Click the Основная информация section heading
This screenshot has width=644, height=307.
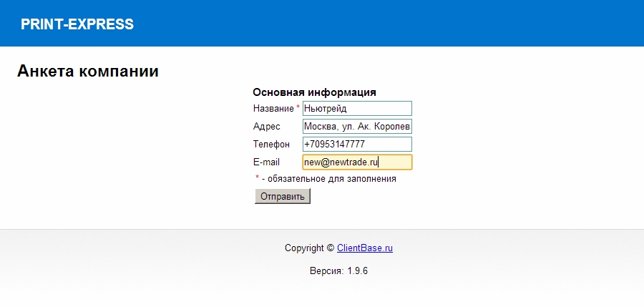click(314, 92)
